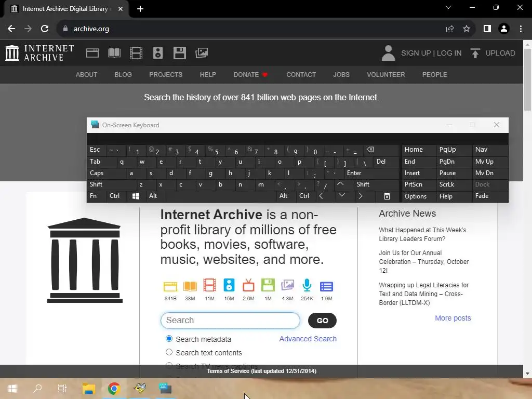Open the Advanced Search link
This screenshot has width=532, height=399.
pyautogui.click(x=308, y=339)
